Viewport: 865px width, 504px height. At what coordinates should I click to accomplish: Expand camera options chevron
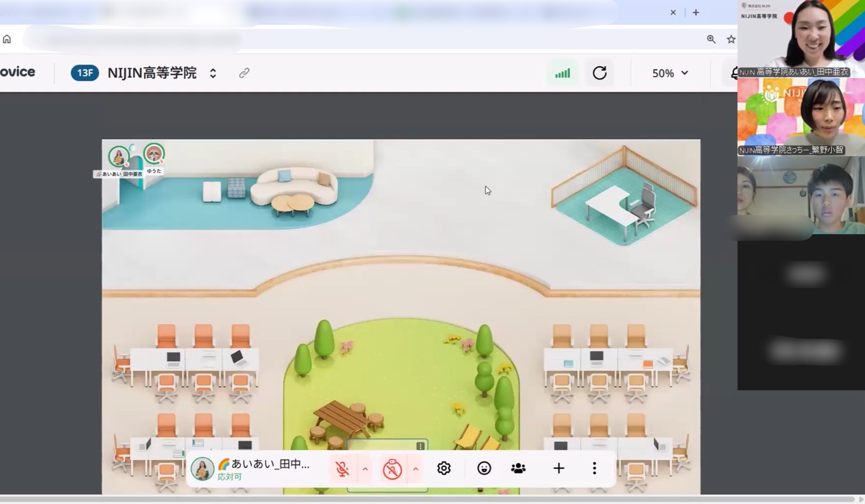point(416,469)
